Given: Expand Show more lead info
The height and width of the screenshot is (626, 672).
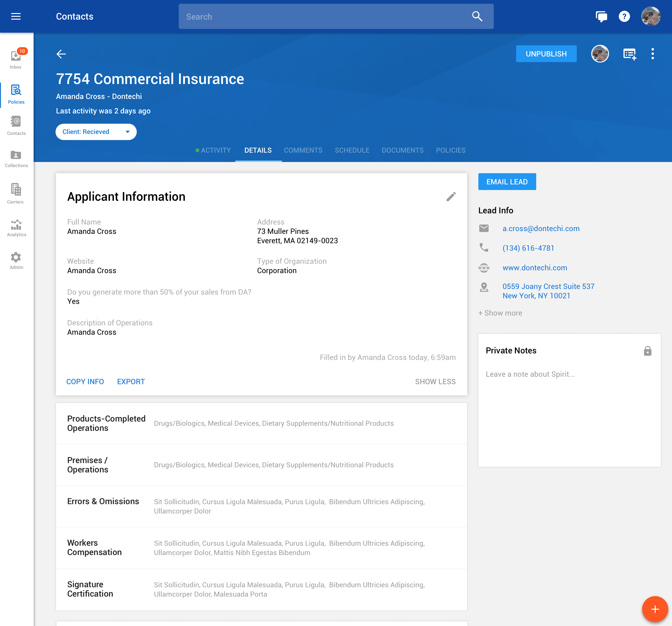Looking at the screenshot, I should click(x=500, y=313).
